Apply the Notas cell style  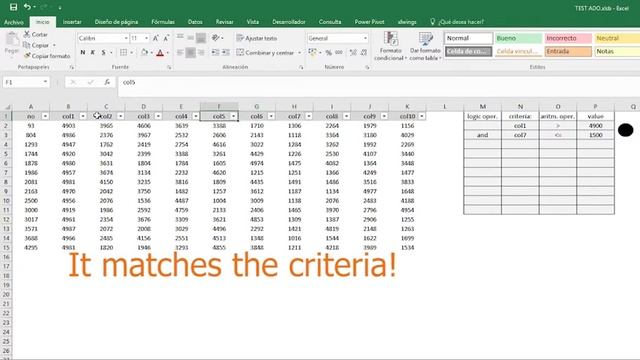[617, 51]
